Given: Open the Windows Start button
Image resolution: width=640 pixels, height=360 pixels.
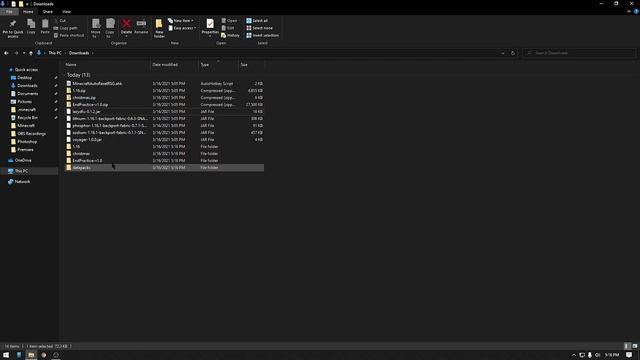Looking at the screenshot, I should click(6, 355).
